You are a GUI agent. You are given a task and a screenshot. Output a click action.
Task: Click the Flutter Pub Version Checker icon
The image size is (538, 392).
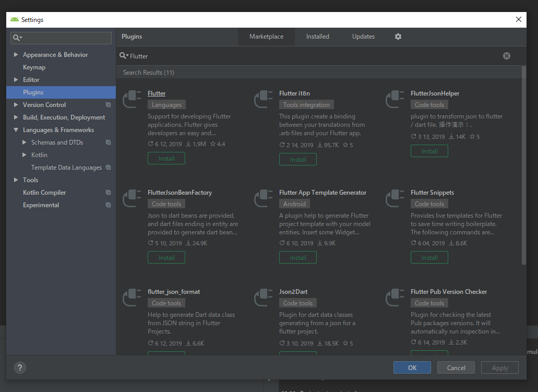[x=394, y=298]
